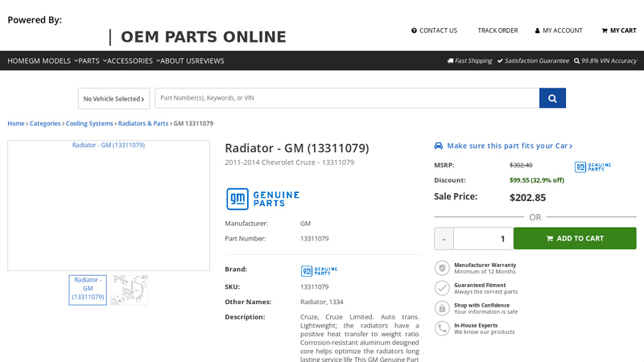Open the Track Order link
The image size is (644, 362).
pos(497,31)
